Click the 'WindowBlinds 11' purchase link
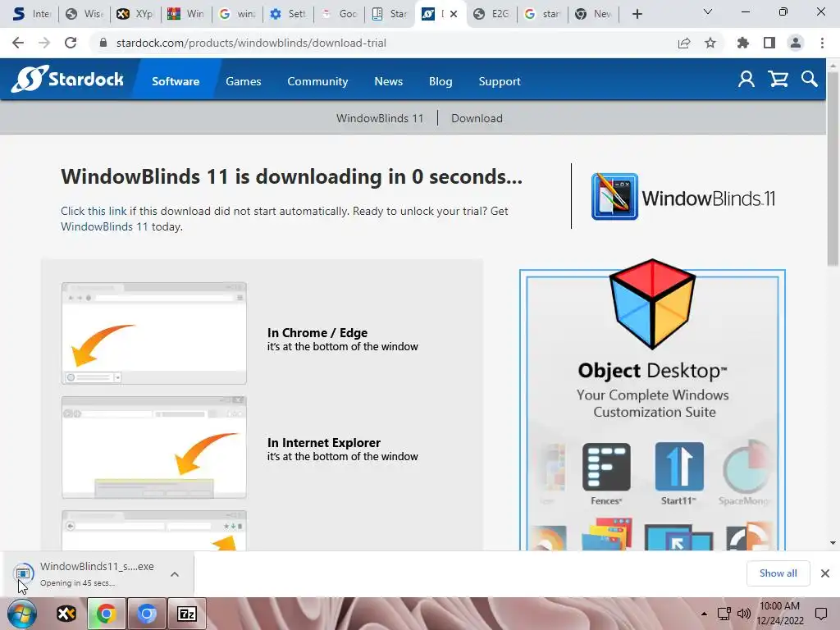The width and height of the screenshot is (840, 630). click(x=104, y=226)
